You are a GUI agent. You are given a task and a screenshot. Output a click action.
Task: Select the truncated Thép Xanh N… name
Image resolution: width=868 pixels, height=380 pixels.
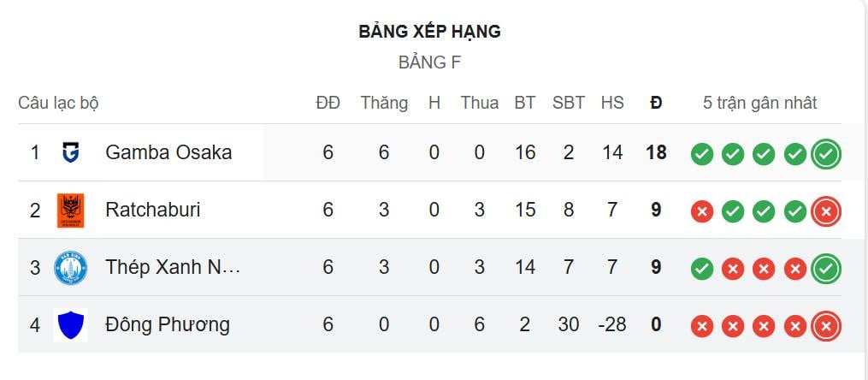pos(173,267)
